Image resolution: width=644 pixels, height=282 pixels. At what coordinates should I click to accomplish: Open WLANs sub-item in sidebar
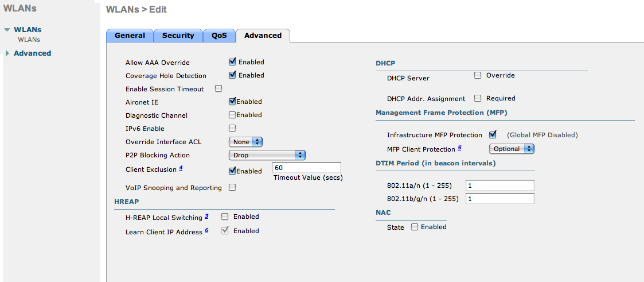(29, 40)
